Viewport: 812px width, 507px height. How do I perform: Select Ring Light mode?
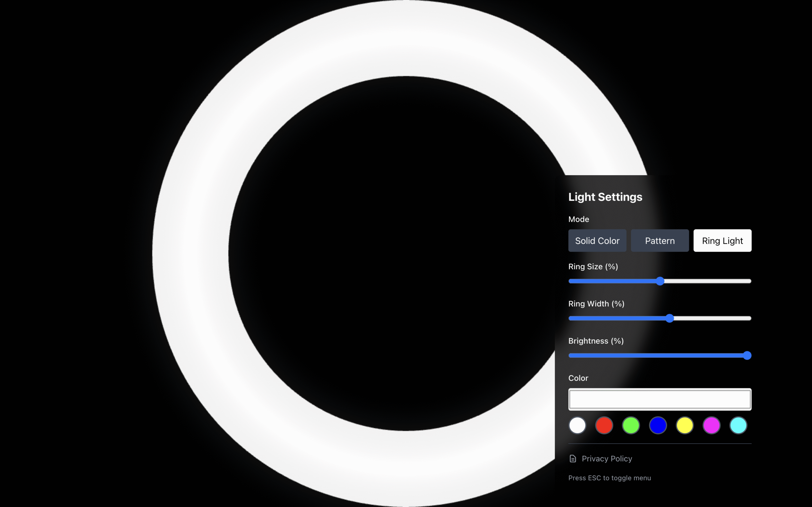(x=722, y=241)
